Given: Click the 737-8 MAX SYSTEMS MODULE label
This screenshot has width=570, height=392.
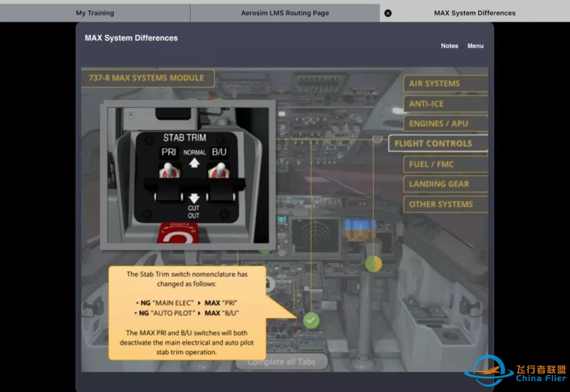Looking at the screenshot, I should point(147,78).
